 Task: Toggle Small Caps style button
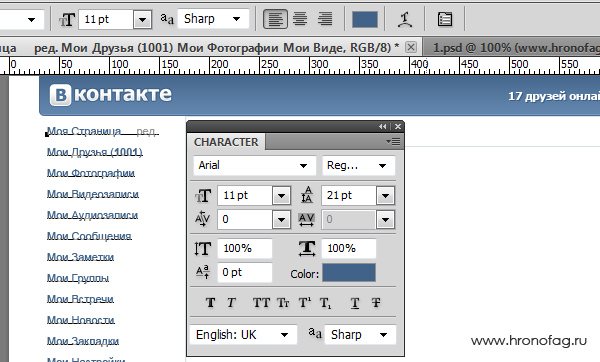[283, 303]
